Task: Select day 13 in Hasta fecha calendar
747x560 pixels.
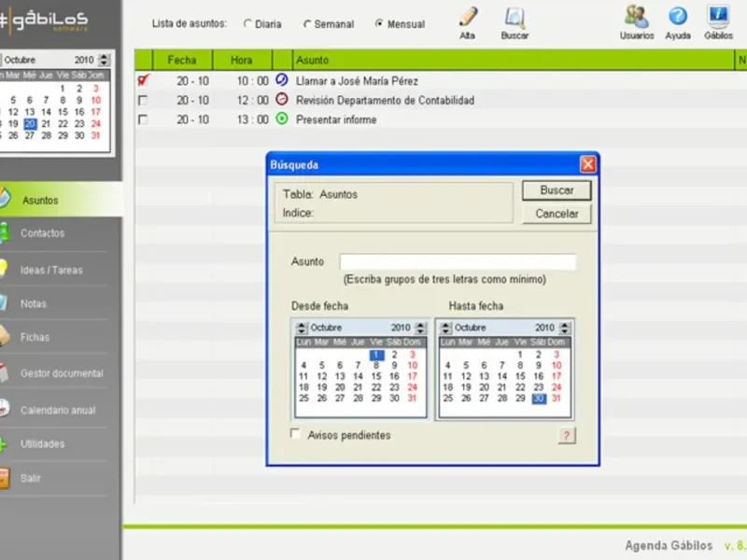Action: click(484, 376)
